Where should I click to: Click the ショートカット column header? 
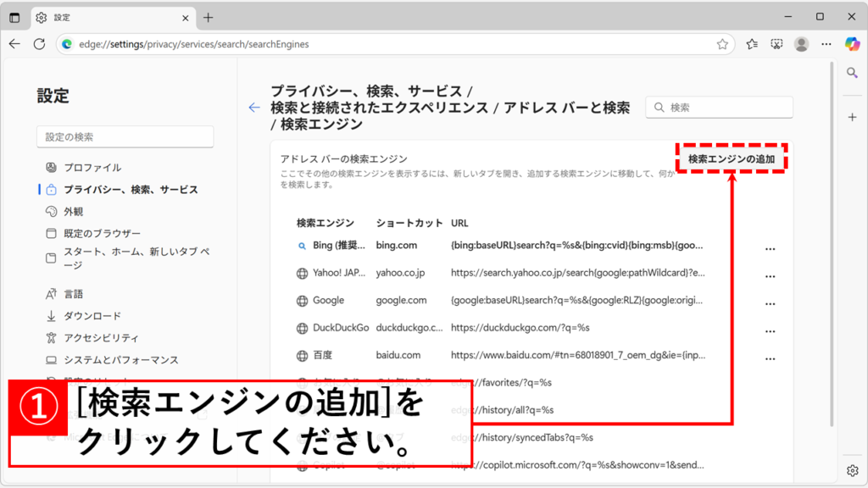pos(409,223)
